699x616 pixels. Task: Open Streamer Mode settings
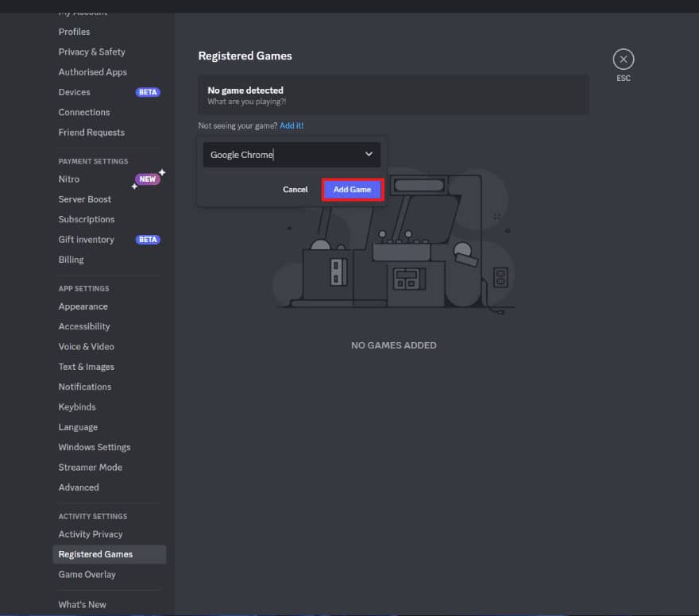[x=90, y=468]
